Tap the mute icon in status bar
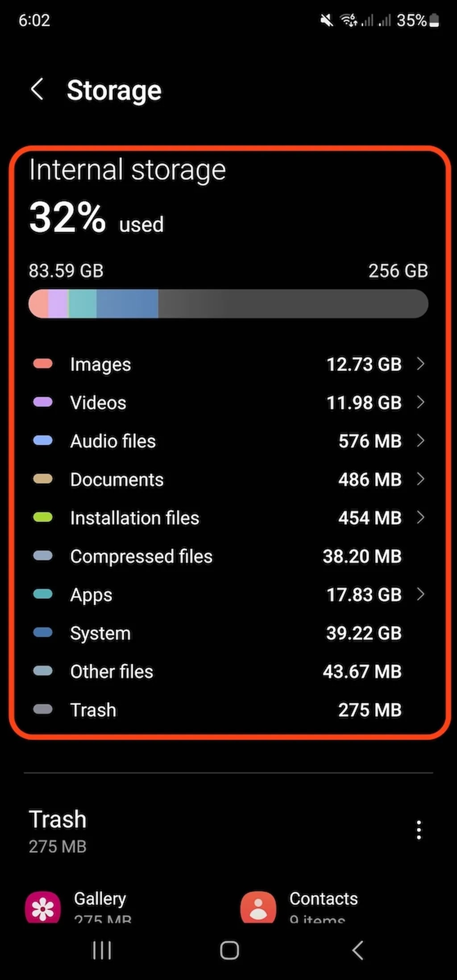The image size is (457, 980). pos(327,21)
